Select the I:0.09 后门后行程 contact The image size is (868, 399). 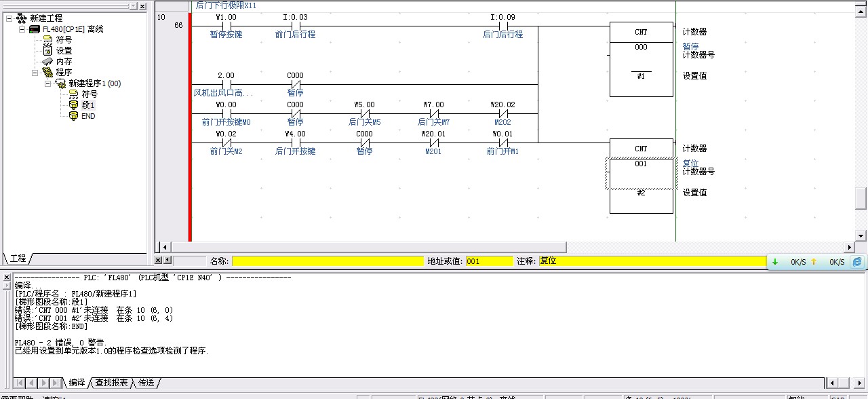502,26
